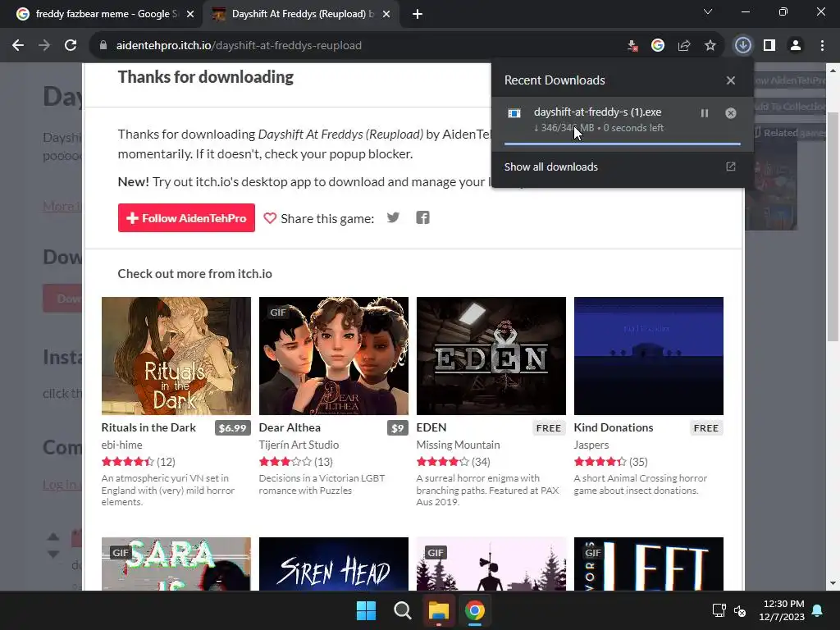Select Dayshift At Freddys (Reupload) tab
Viewport: 840px width, 630px height.
pyautogui.click(x=300, y=15)
